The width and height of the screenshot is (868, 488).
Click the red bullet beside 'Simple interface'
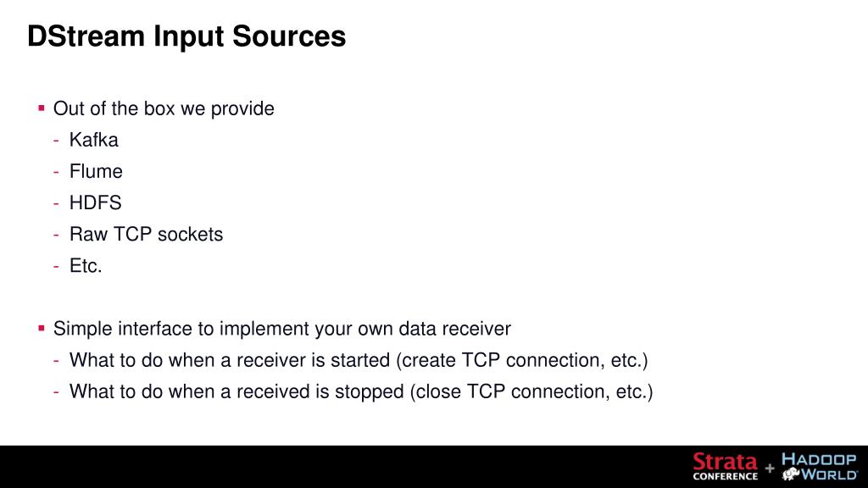point(41,328)
